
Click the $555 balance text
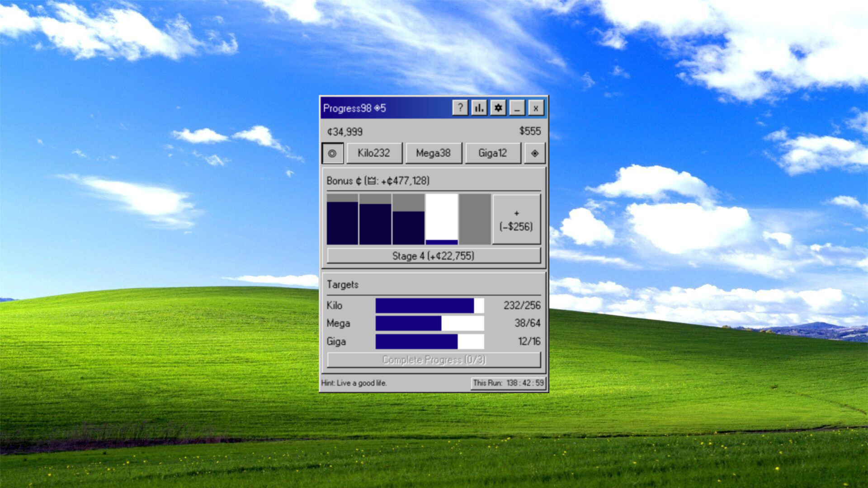pyautogui.click(x=530, y=131)
